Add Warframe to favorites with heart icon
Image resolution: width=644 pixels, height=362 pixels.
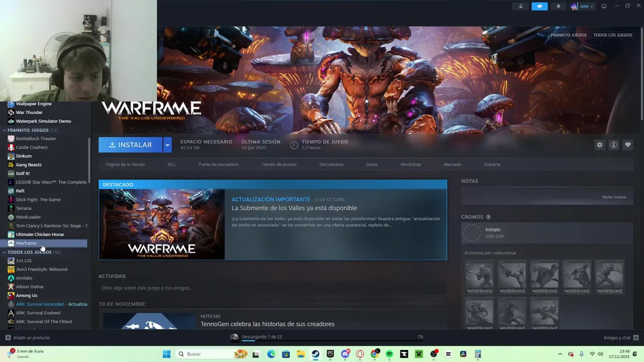[627, 145]
